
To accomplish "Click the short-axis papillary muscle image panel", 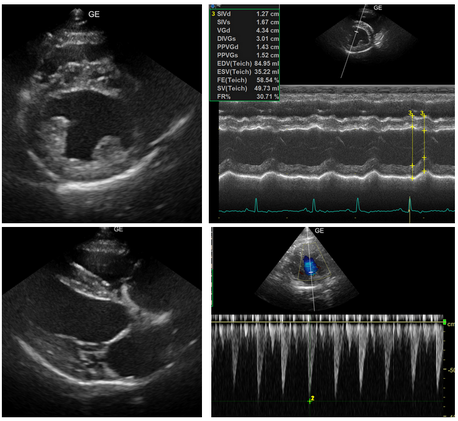I will 102,113.
